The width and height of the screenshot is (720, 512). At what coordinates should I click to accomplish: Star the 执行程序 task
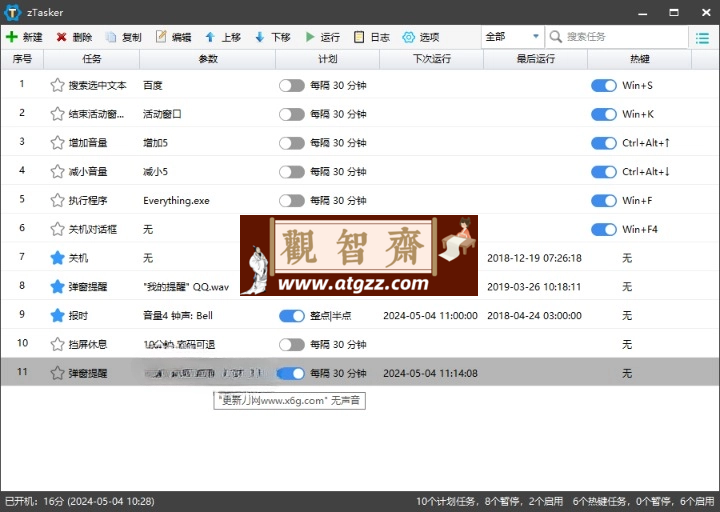coord(57,200)
